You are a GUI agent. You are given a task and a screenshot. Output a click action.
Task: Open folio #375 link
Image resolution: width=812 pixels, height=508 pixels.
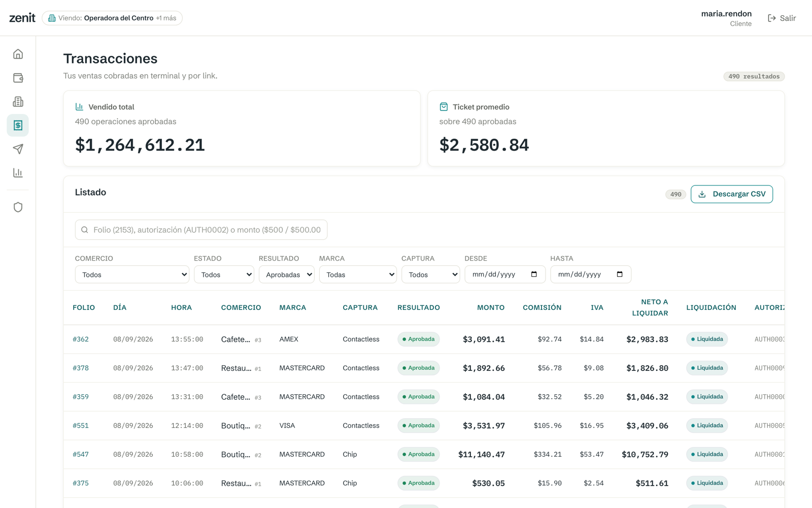(x=81, y=483)
